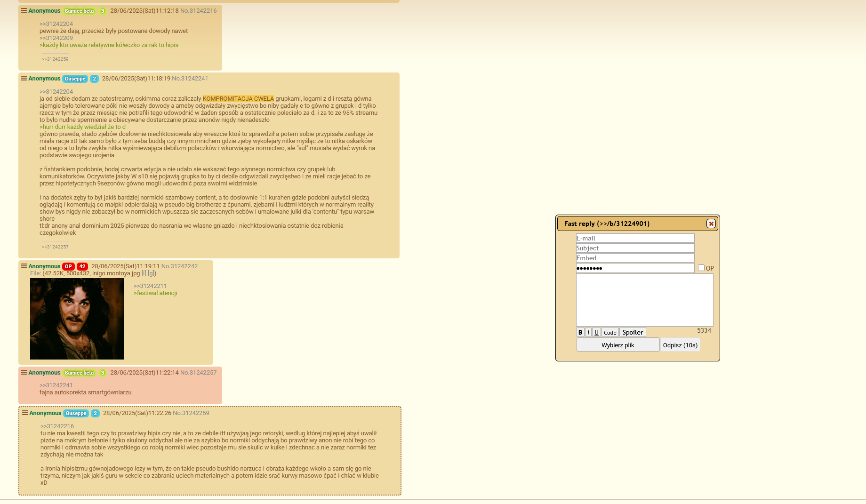Open post menu icon for No.31242242
This screenshot has height=504, width=866.
point(24,266)
